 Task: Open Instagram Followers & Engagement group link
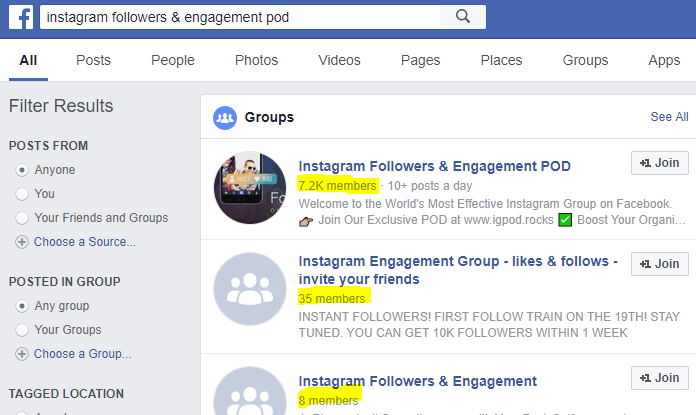point(418,381)
